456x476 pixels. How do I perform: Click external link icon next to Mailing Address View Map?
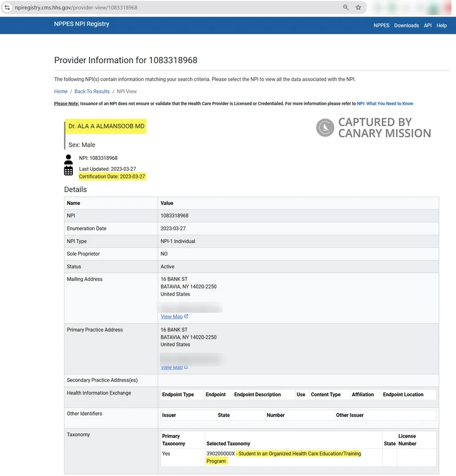[186, 317]
